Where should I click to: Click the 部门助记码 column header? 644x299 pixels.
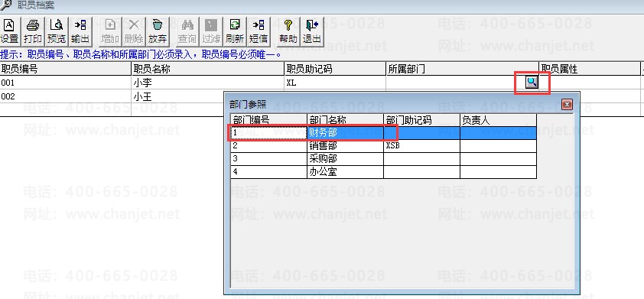421,120
